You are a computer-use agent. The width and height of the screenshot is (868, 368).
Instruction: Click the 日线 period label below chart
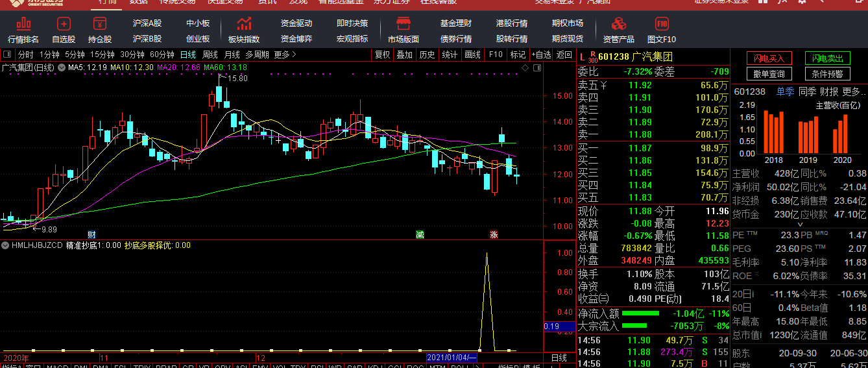click(x=559, y=358)
